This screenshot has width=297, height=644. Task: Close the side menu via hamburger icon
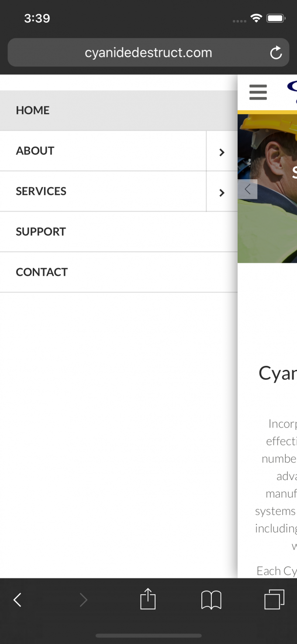coord(258,92)
